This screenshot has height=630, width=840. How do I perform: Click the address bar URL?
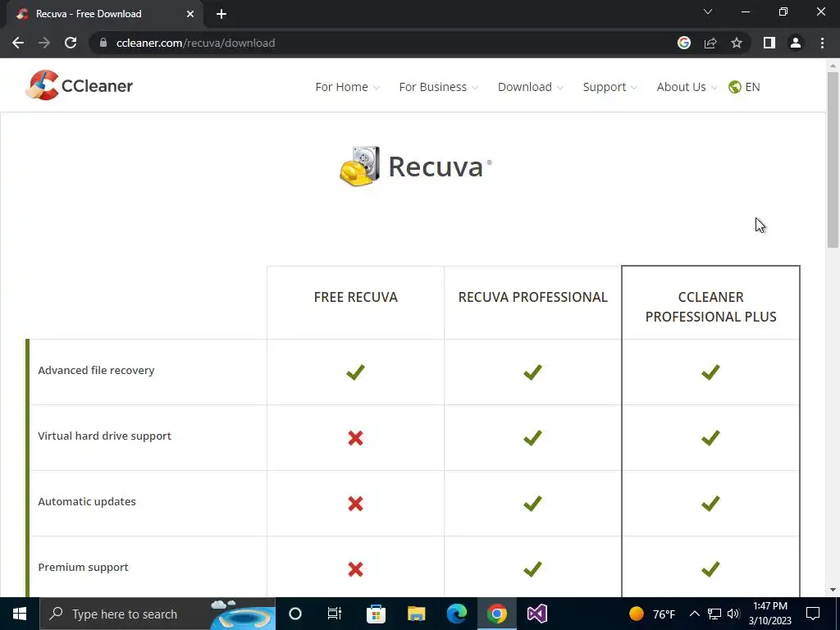click(x=195, y=43)
